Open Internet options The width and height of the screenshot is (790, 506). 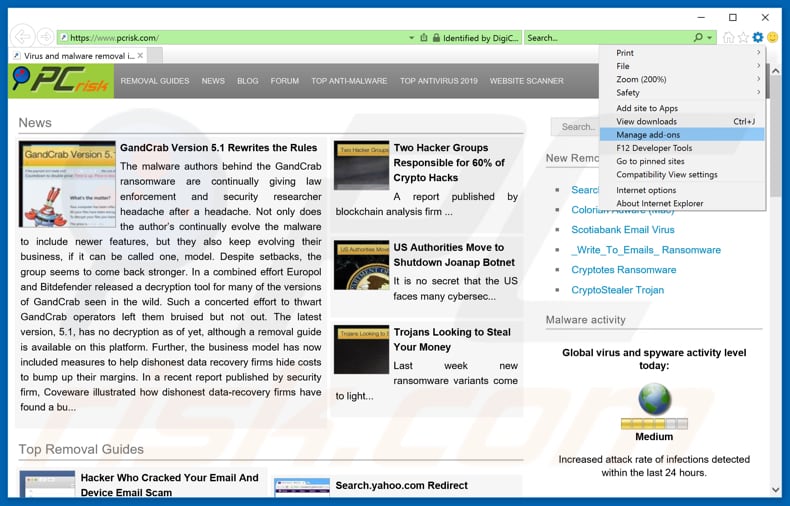(x=682, y=191)
